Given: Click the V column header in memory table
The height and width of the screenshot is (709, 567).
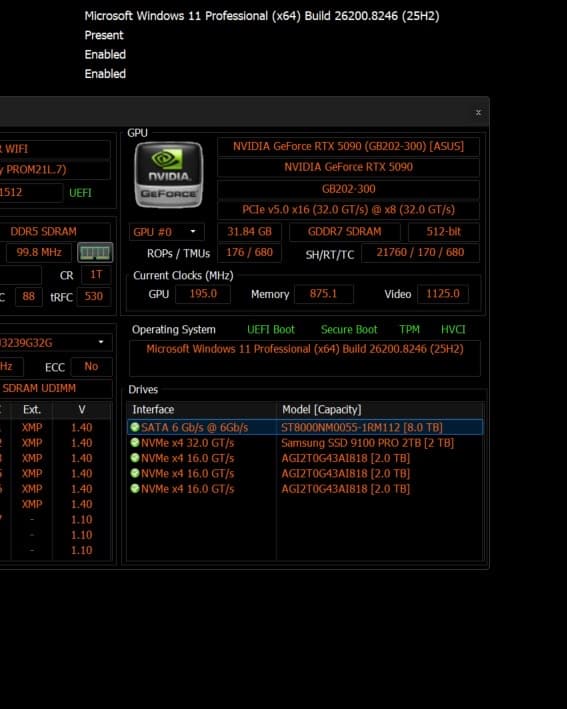Looking at the screenshot, I should 82,410.
